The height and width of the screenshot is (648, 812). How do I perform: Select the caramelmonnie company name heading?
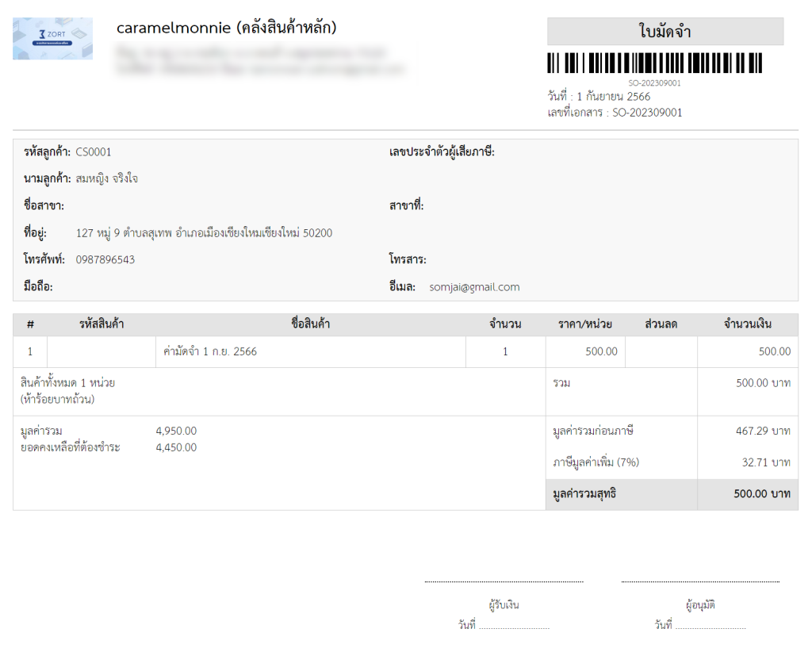[x=227, y=28]
